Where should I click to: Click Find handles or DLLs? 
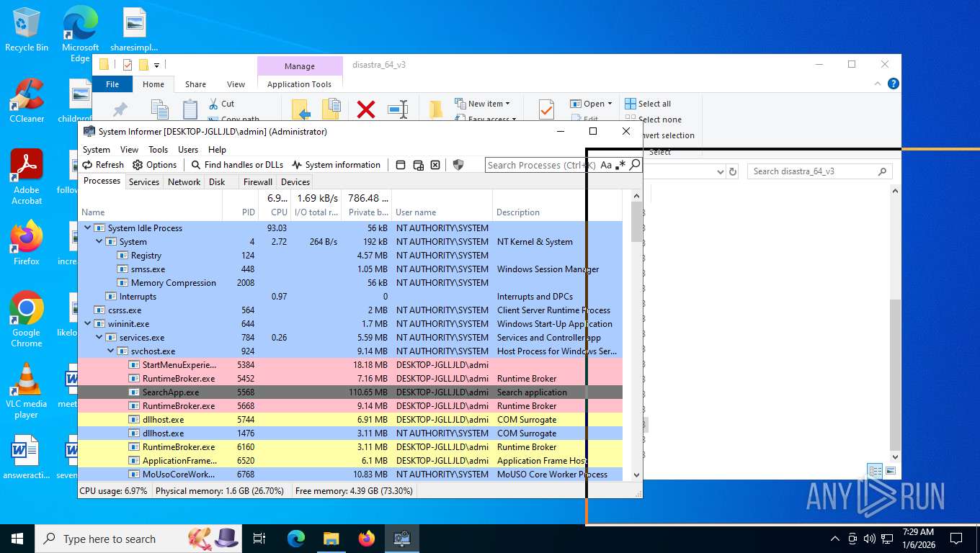(x=237, y=165)
